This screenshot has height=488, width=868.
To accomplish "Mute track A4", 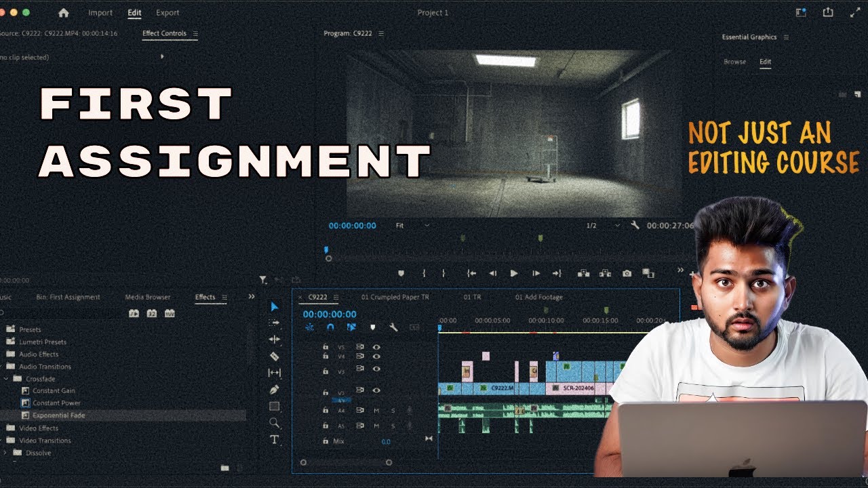I will (376, 410).
